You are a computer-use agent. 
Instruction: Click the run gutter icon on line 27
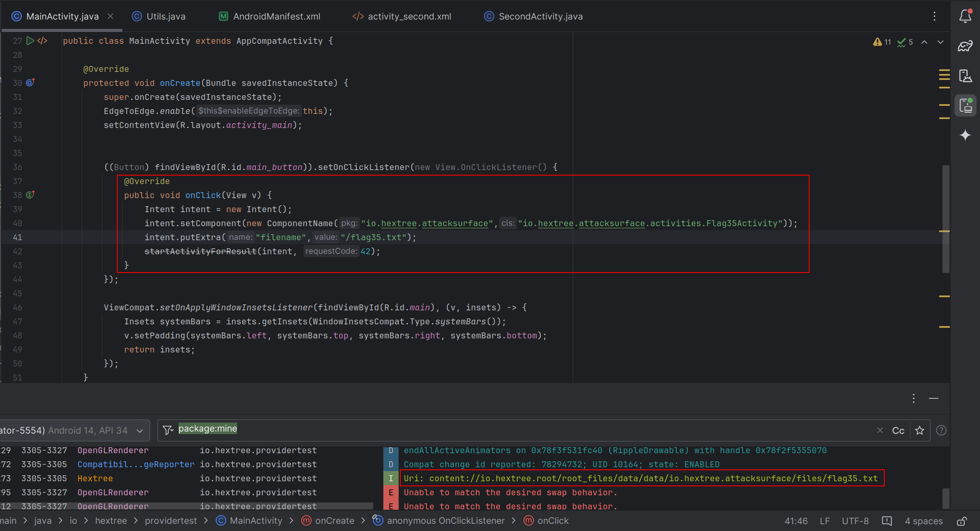pyautogui.click(x=30, y=41)
